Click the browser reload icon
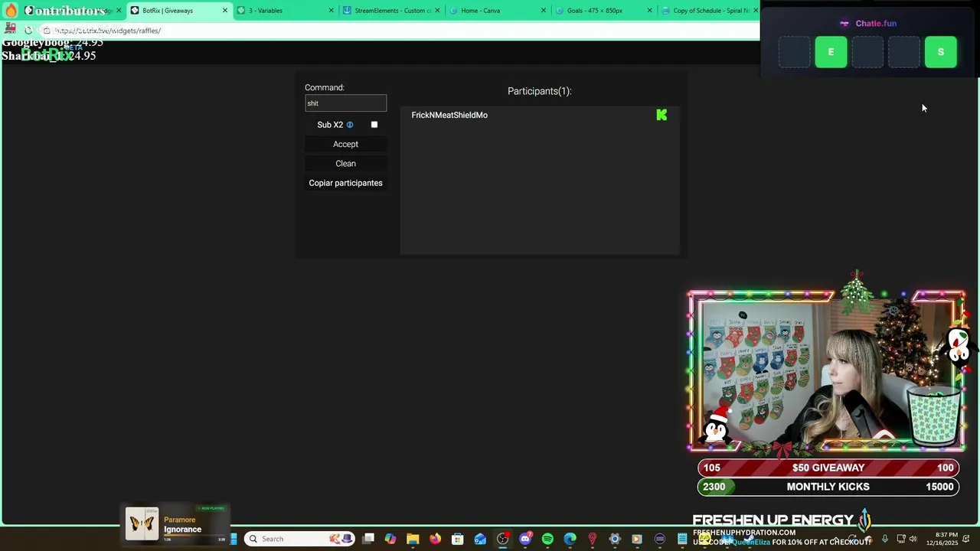The image size is (980, 551). (x=28, y=31)
